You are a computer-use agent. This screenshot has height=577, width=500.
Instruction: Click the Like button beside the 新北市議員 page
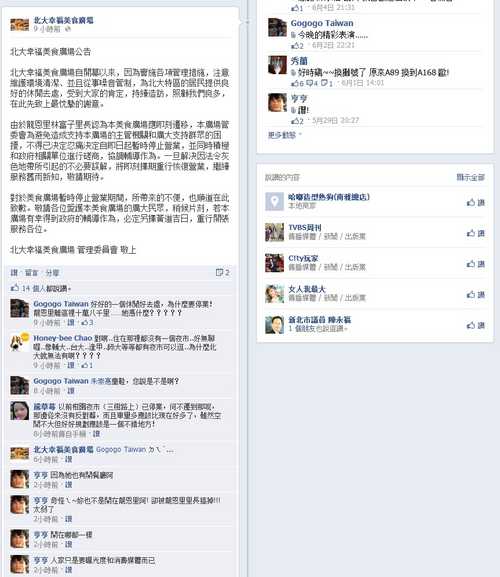click(x=476, y=325)
